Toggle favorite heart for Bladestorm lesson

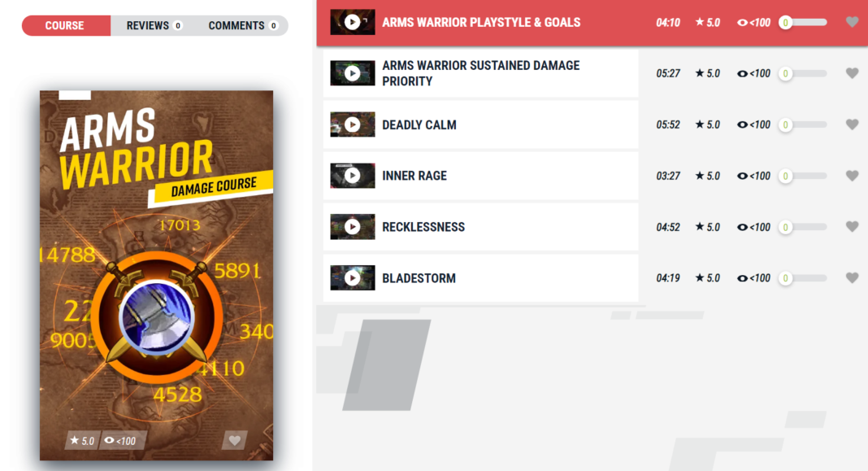click(852, 277)
